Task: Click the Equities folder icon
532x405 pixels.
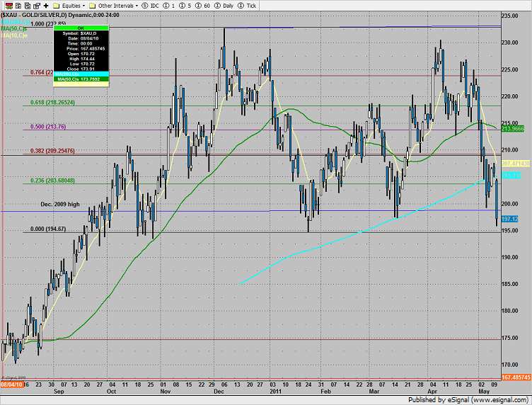Action: pos(57,6)
